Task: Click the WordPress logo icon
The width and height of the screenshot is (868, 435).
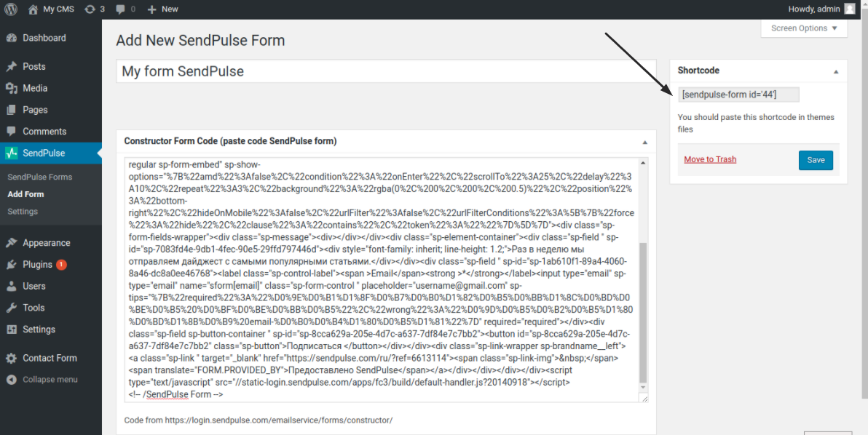Action: (11, 9)
